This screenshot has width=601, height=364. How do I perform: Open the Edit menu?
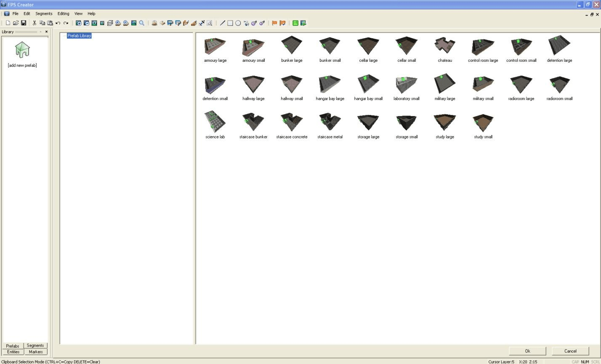27,13
